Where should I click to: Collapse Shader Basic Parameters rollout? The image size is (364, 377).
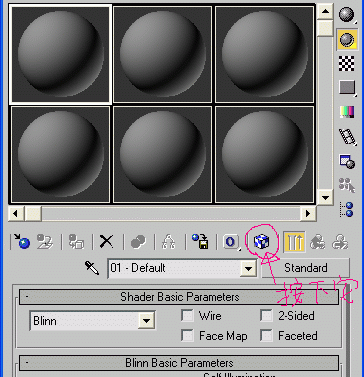179,297
